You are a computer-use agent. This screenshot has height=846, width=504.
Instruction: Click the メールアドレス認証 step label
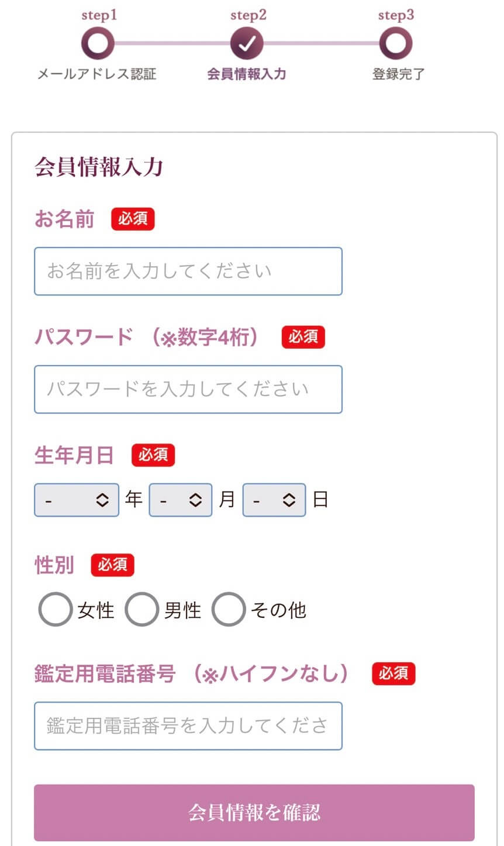[x=97, y=74]
